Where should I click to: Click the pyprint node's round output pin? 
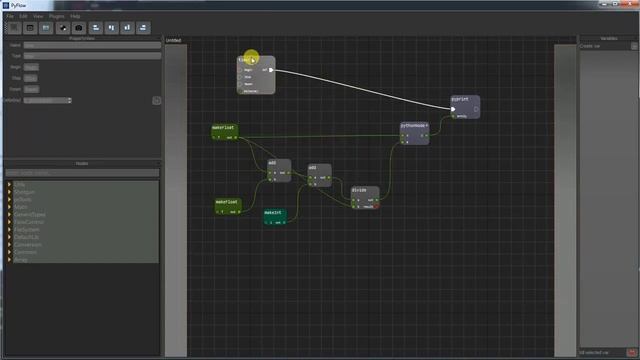point(476,109)
